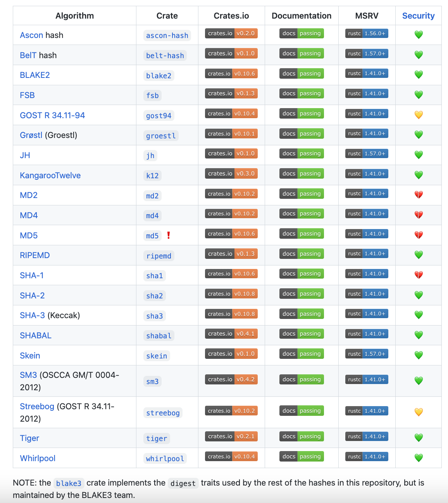Click the rustc 1.57.0+ badge for Skein
The width and height of the screenshot is (448, 503).
pyautogui.click(x=367, y=354)
